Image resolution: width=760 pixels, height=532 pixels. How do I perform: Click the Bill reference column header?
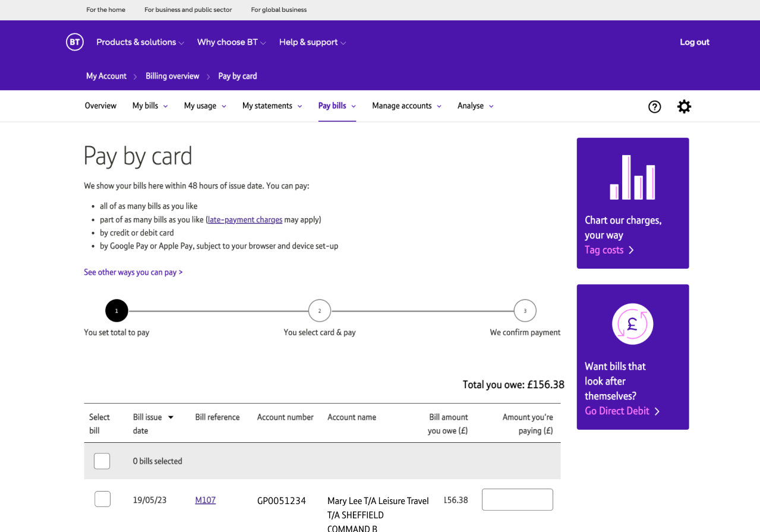tap(217, 417)
